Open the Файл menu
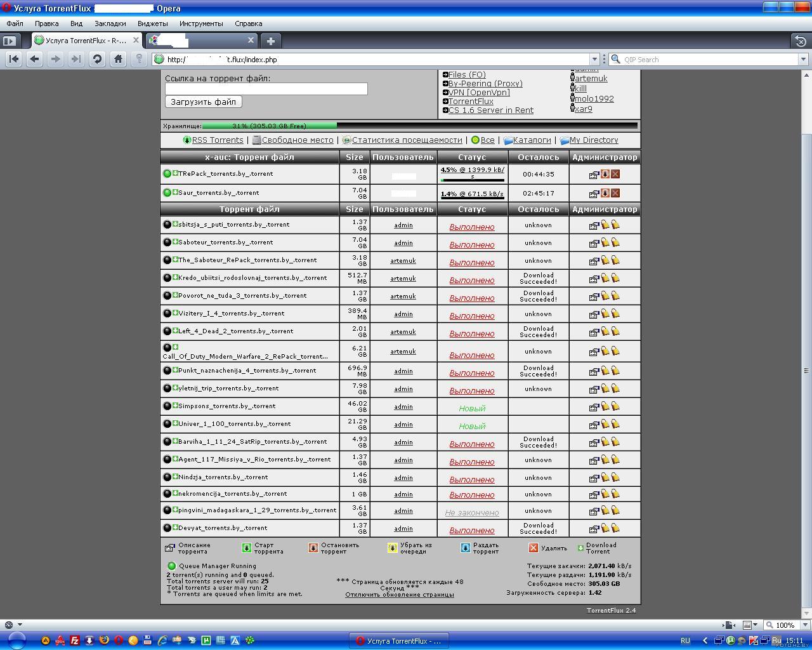The height and width of the screenshot is (650, 812). click(15, 23)
